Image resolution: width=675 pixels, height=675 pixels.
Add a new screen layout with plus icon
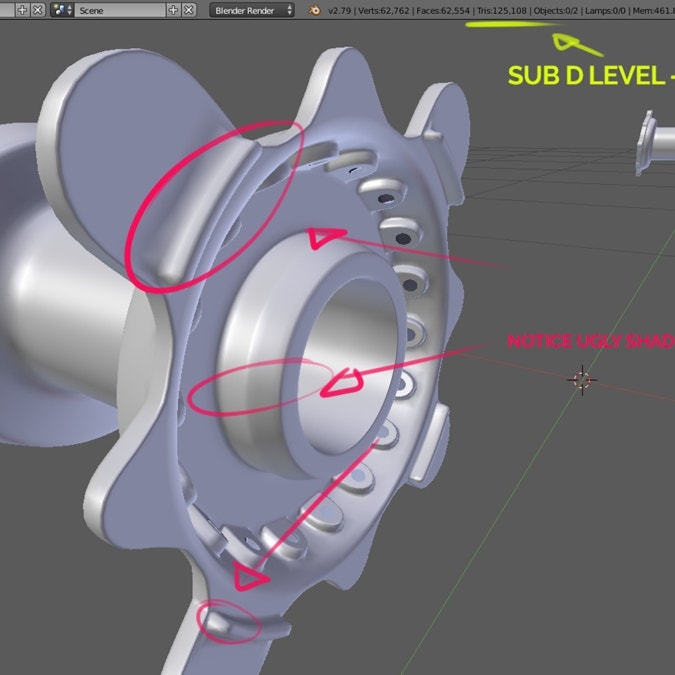click(22, 10)
